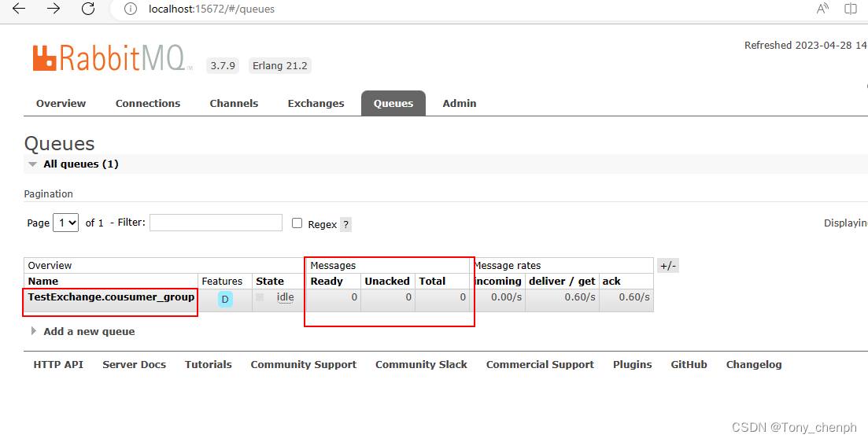
Task: Switch to the Connections tab
Action: [x=148, y=104]
